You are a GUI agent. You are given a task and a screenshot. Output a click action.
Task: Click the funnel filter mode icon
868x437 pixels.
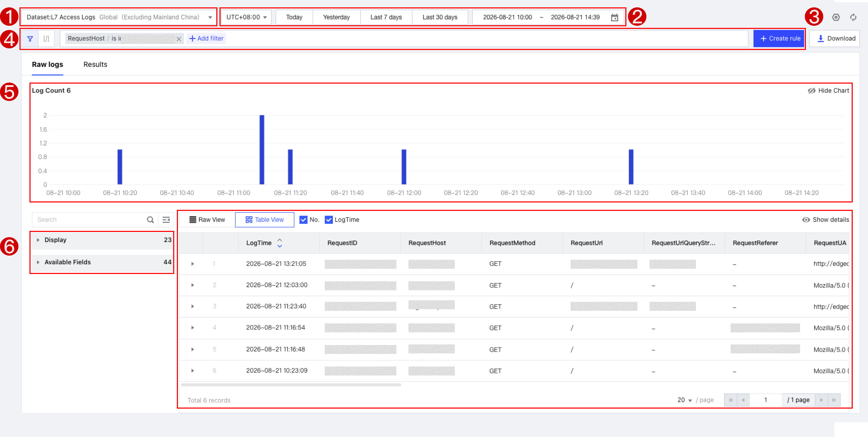(x=30, y=39)
